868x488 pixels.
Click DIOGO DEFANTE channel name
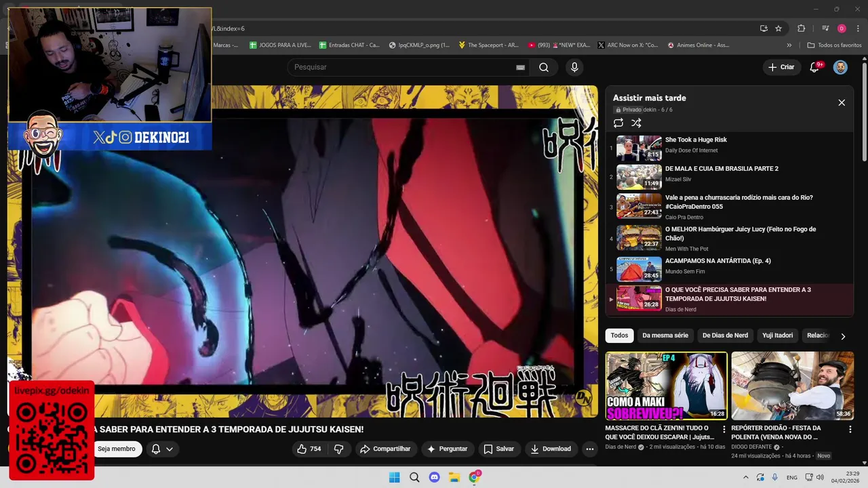751,447
